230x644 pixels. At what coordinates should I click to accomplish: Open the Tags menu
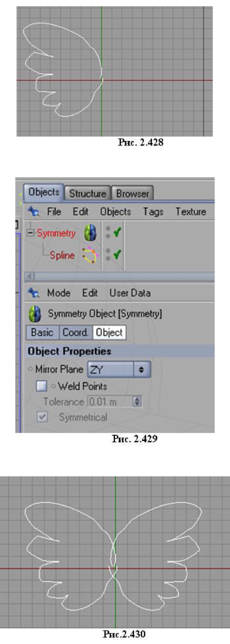click(x=153, y=212)
